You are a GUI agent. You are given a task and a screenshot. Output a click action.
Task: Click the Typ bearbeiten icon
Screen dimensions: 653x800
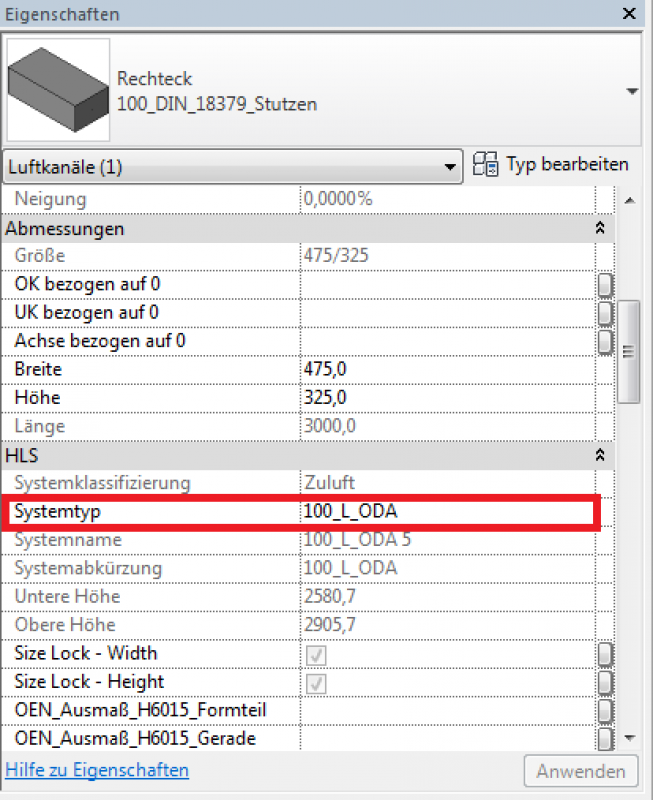(x=486, y=165)
